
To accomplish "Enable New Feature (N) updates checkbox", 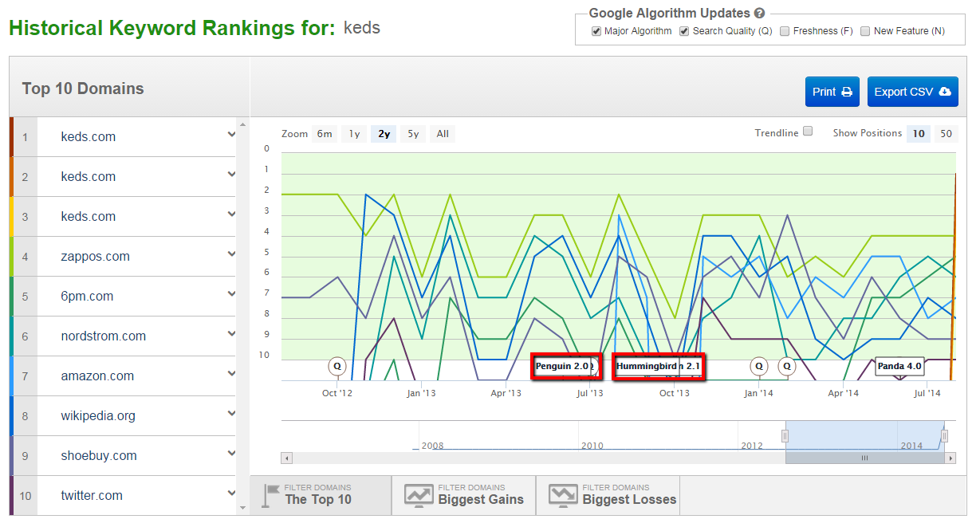I will (x=865, y=31).
